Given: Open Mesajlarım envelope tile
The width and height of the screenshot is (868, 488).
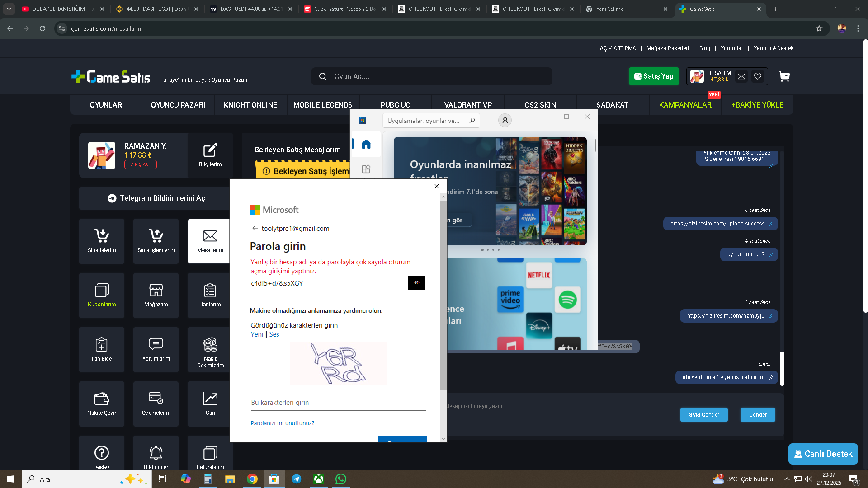Looking at the screenshot, I should point(209,241).
